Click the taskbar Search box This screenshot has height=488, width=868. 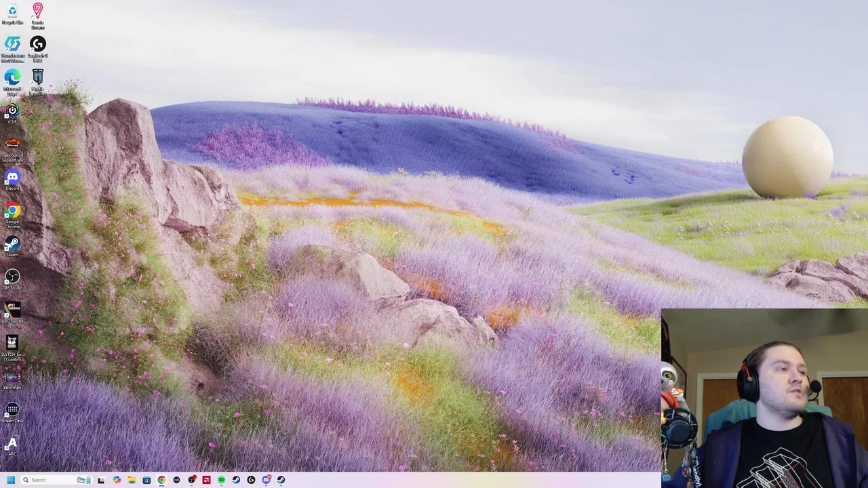coord(56,480)
